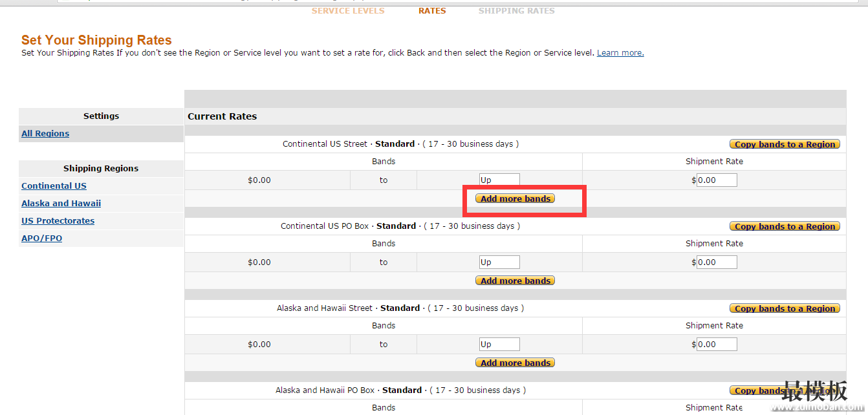Image resolution: width=868 pixels, height=415 pixels.
Task: Go to the SHIPPING RATES step tab
Action: pyautogui.click(x=517, y=11)
